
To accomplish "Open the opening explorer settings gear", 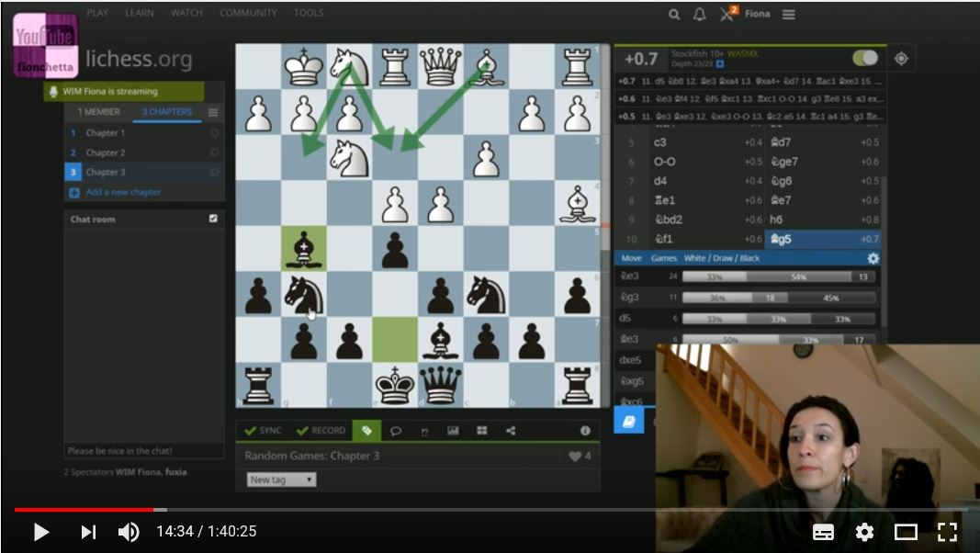I will pos(873,258).
